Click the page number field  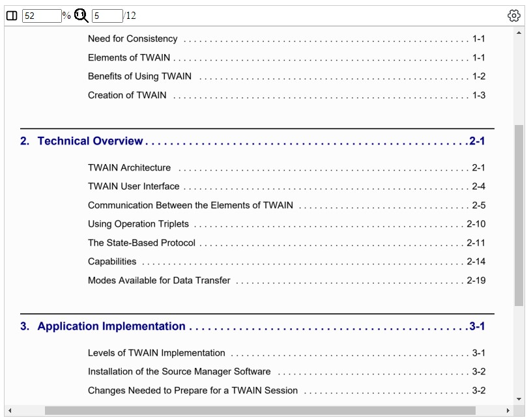[107, 16]
